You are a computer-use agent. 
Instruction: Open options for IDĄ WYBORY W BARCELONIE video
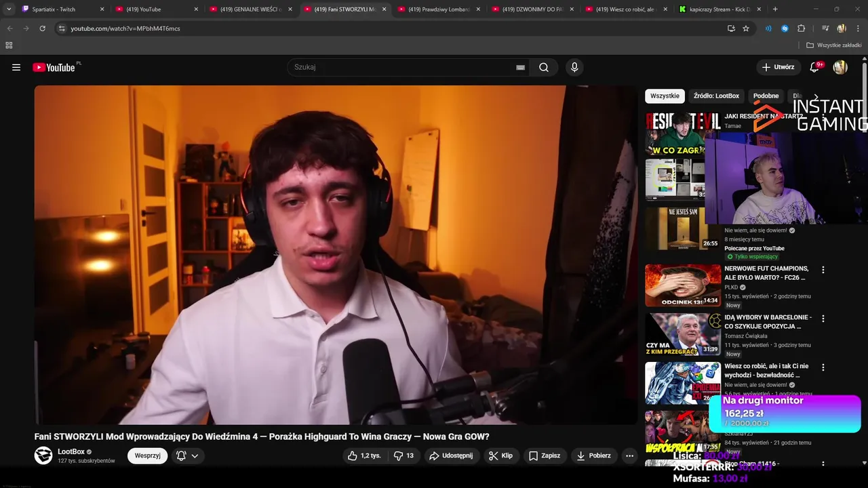click(x=823, y=319)
